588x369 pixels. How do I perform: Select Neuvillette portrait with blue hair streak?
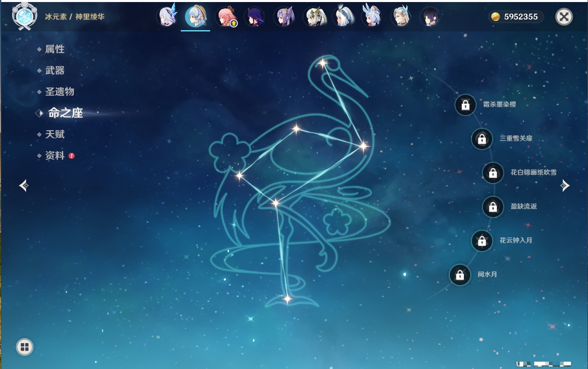pos(401,17)
